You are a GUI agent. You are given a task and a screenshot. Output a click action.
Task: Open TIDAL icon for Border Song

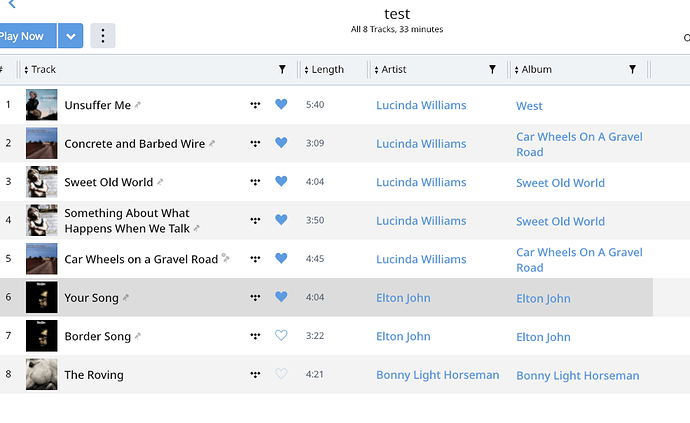pos(255,336)
